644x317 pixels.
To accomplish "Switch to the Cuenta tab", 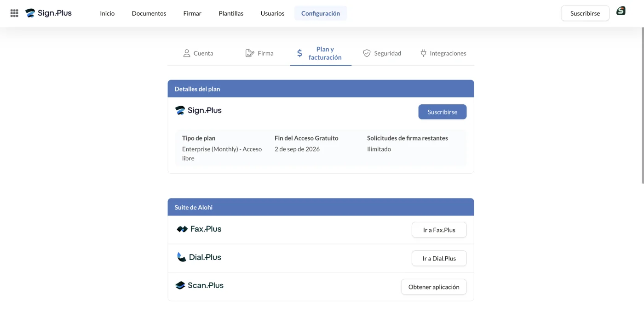I will (198, 53).
